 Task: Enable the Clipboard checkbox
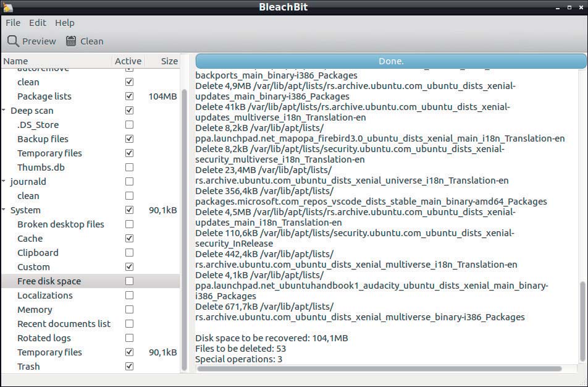coord(129,253)
